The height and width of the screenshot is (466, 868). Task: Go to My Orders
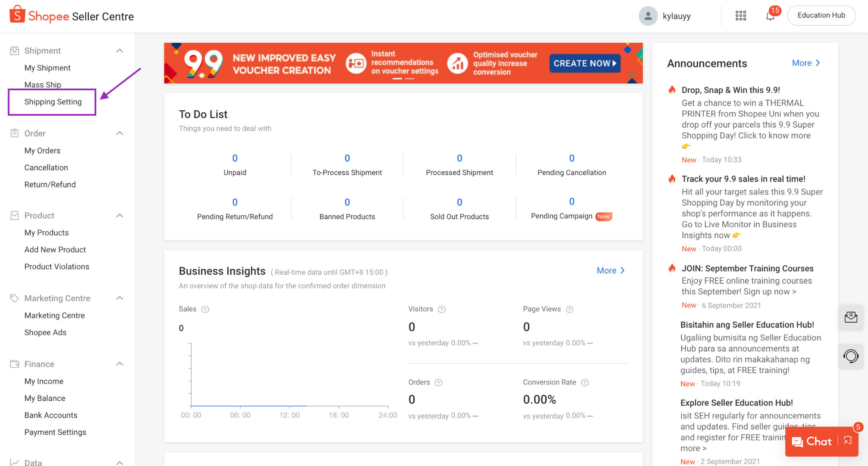pyautogui.click(x=42, y=151)
